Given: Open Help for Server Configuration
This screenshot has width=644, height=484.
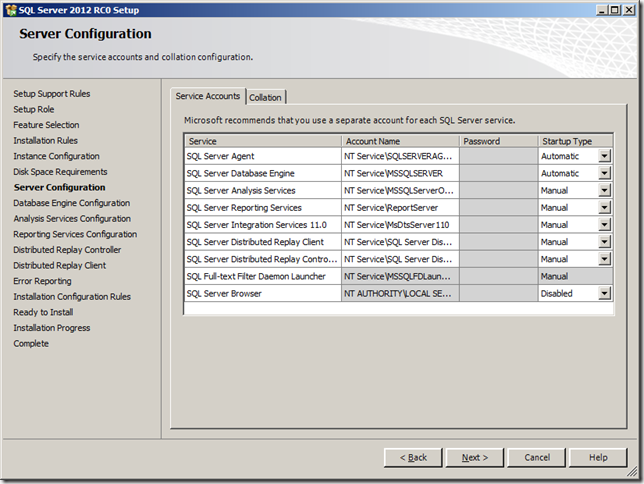Looking at the screenshot, I should coord(598,457).
